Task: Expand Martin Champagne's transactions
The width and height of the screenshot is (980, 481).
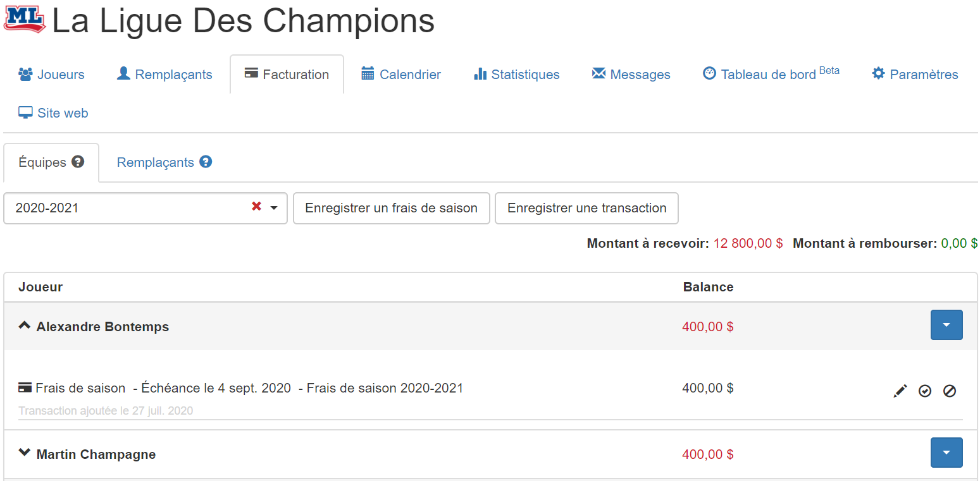Action: tap(25, 453)
